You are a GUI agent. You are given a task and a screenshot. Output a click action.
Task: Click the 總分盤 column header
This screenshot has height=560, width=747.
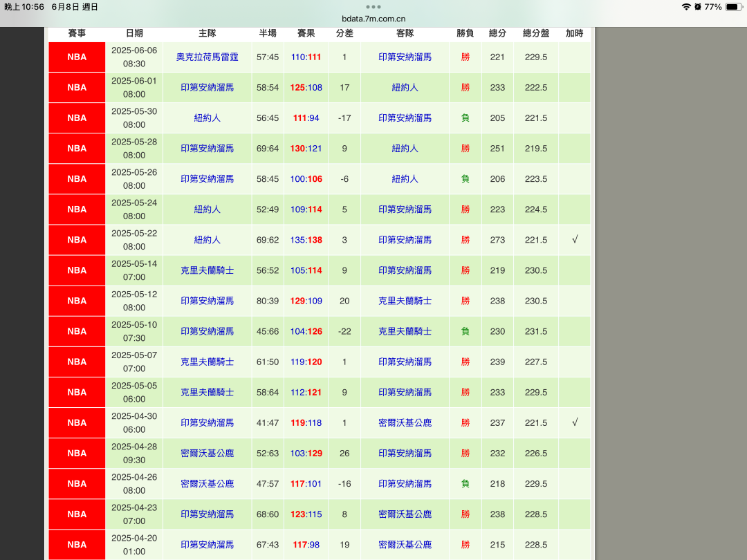point(536,33)
